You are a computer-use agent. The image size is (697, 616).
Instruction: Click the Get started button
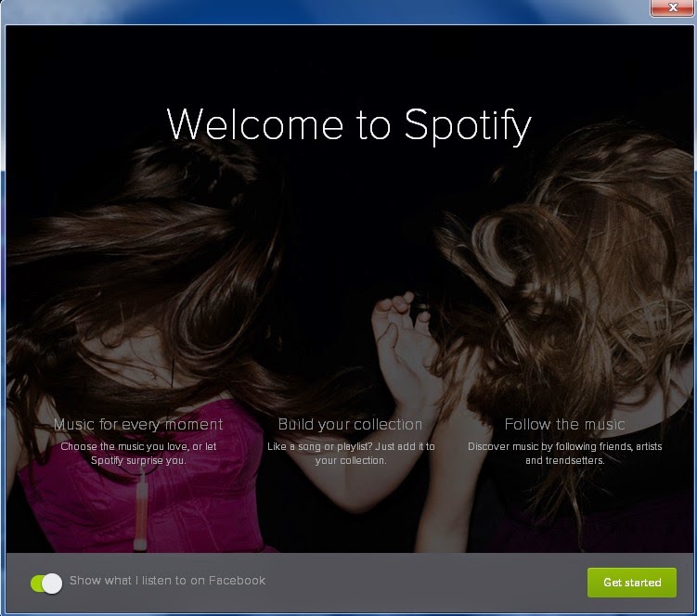coord(632,583)
